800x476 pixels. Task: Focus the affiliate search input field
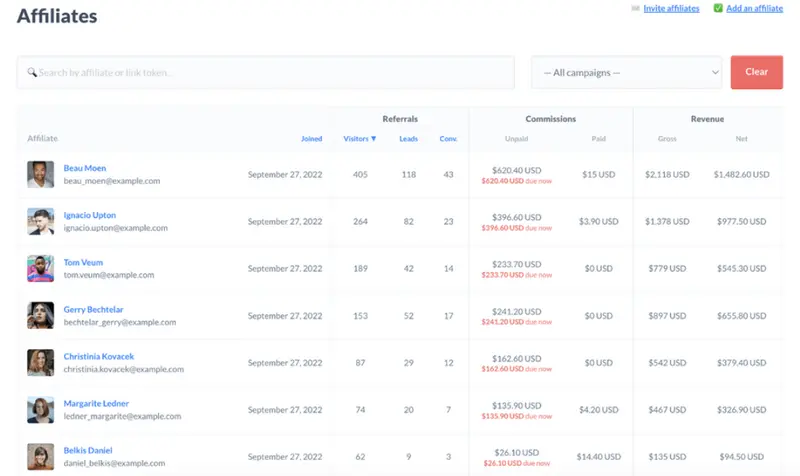[x=270, y=73]
